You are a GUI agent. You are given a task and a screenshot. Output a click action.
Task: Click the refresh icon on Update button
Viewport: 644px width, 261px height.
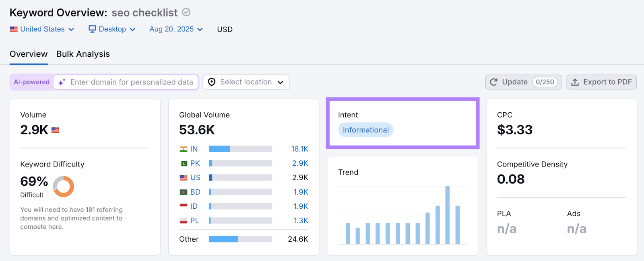pos(494,82)
